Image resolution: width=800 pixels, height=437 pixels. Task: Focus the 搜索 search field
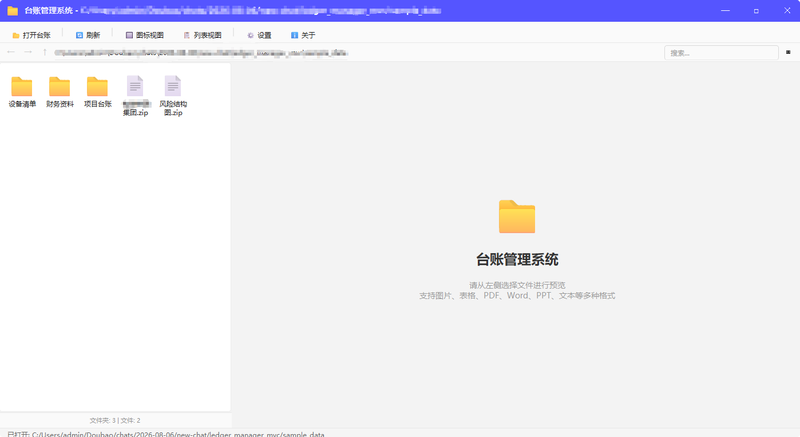pyautogui.click(x=721, y=53)
